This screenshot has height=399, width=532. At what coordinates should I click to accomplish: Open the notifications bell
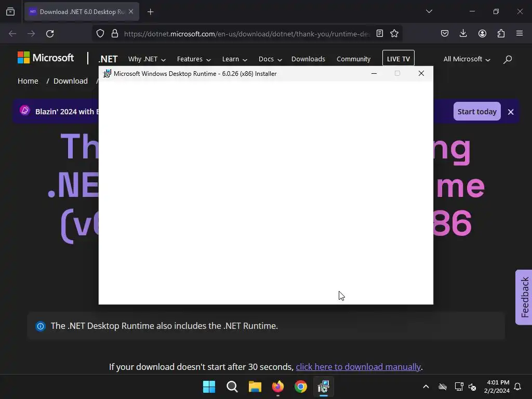coord(517,387)
